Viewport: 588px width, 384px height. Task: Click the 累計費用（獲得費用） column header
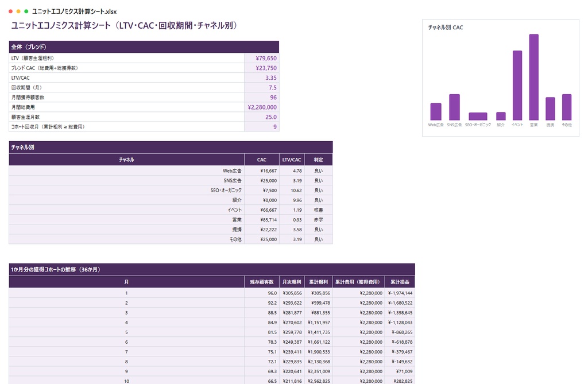359,282
